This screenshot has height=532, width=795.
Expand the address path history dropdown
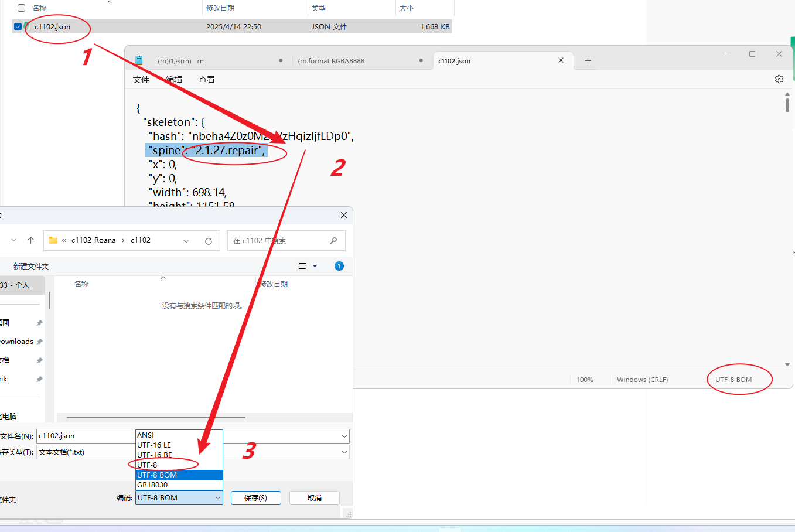tap(186, 241)
